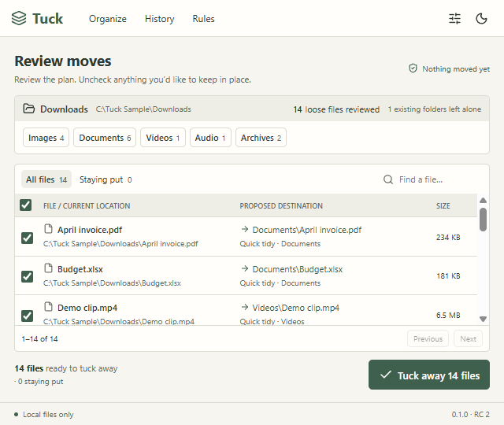This screenshot has height=425, width=504.
Task: Open the Rules menu
Action: click(203, 19)
